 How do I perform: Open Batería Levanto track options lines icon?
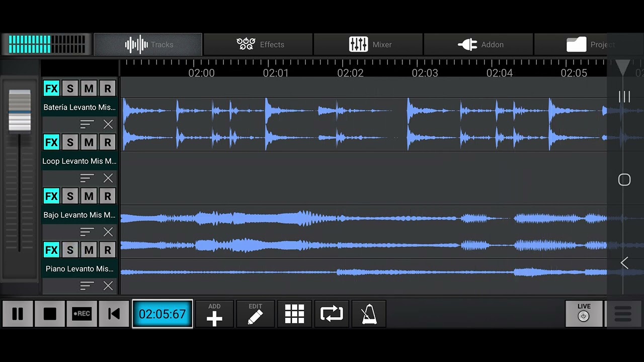87,124
